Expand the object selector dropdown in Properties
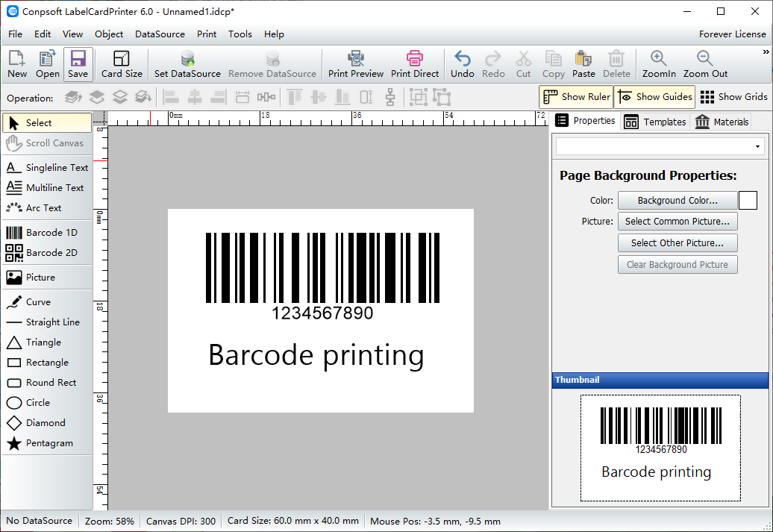773x532 pixels. click(x=758, y=146)
